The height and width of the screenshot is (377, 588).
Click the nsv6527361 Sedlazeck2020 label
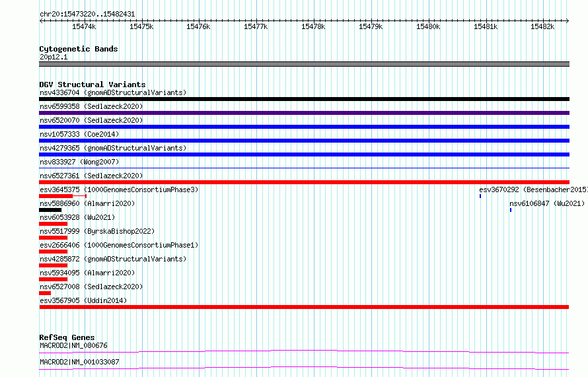91,176
